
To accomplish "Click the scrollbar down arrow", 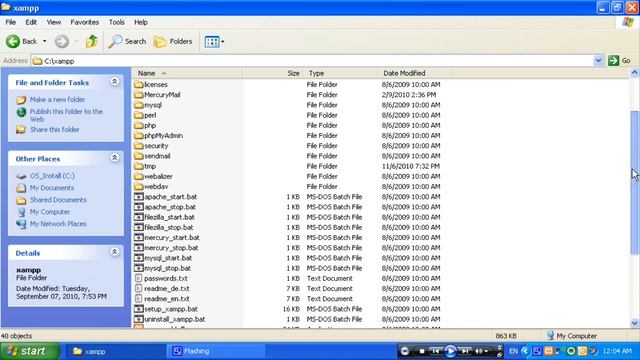I will point(634,323).
